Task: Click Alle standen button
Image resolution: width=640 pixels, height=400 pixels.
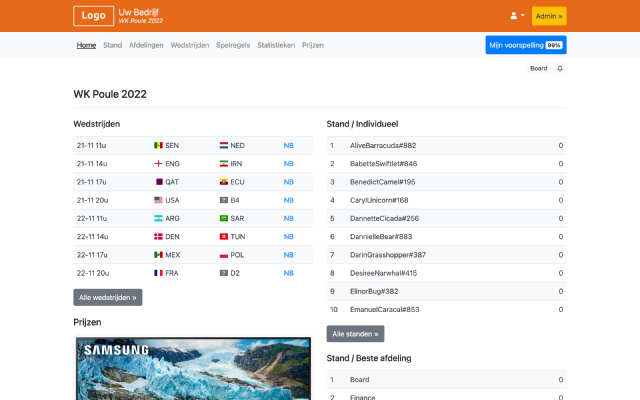Action: point(355,334)
